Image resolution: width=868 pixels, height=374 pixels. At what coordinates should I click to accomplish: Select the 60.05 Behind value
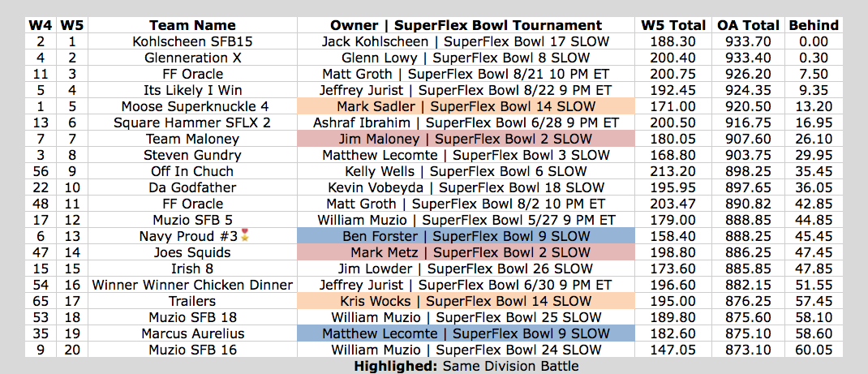click(x=814, y=350)
